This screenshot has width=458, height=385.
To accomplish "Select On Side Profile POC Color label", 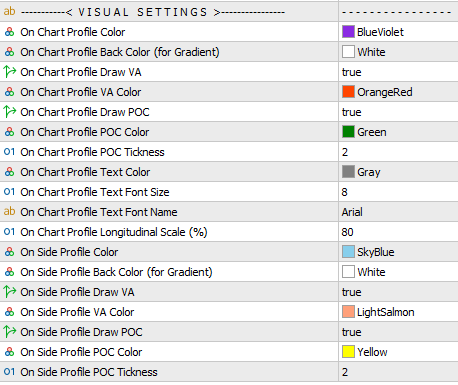I will [81, 352].
